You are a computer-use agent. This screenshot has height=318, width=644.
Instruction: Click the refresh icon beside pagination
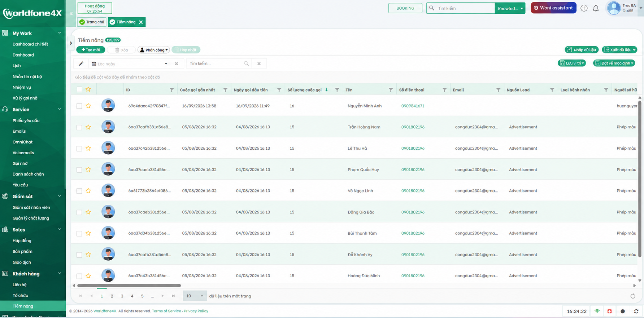tap(633, 296)
